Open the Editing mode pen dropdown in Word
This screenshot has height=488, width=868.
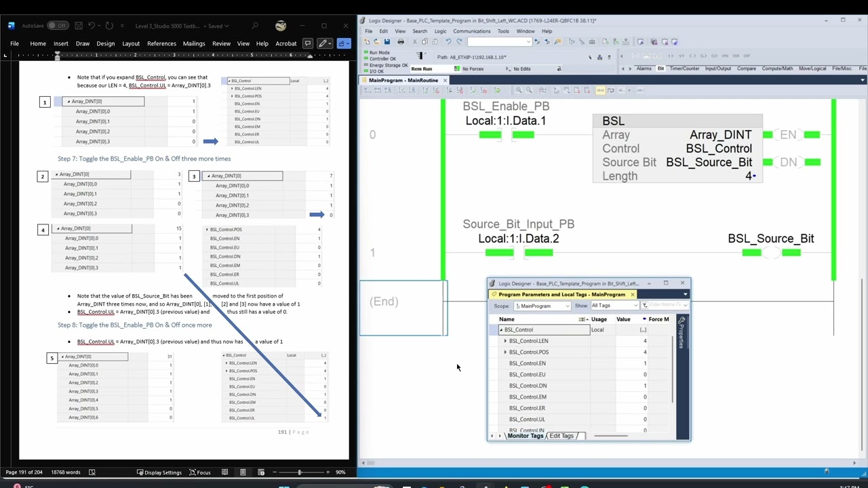tap(324, 43)
